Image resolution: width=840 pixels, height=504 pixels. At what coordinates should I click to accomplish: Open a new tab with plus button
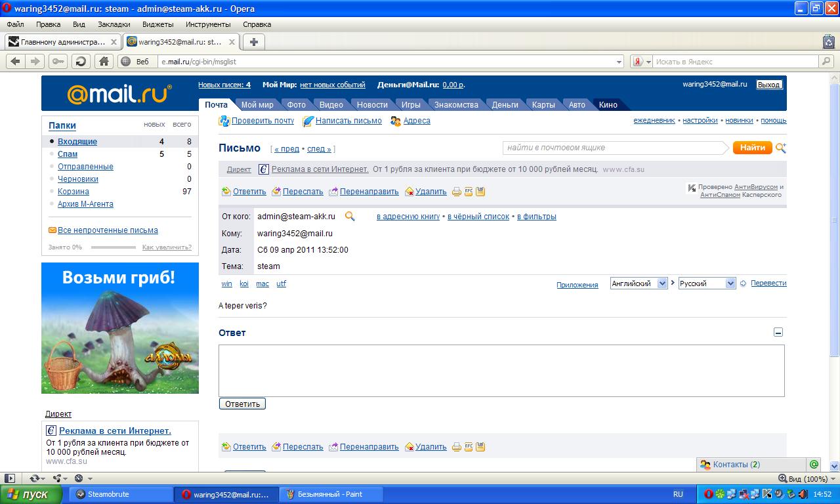[x=253, y=42]
